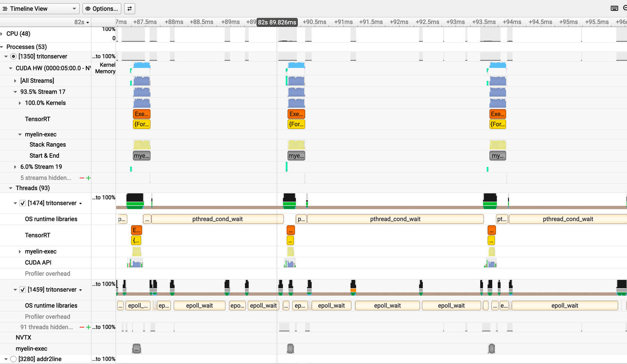Click the swap-arrows icon next to Options
The height and width of the screenshot is (364, 627).
coord(129,9)
